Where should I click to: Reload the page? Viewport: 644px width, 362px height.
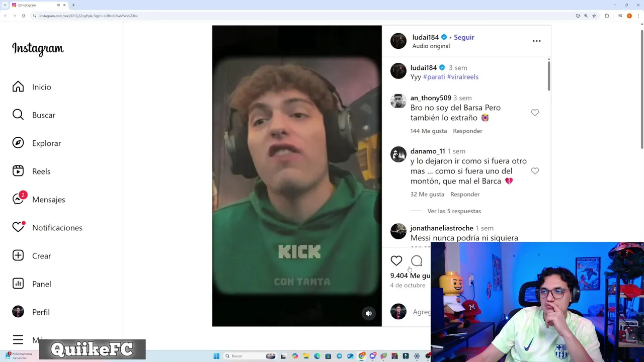click(x=23, y=16)
